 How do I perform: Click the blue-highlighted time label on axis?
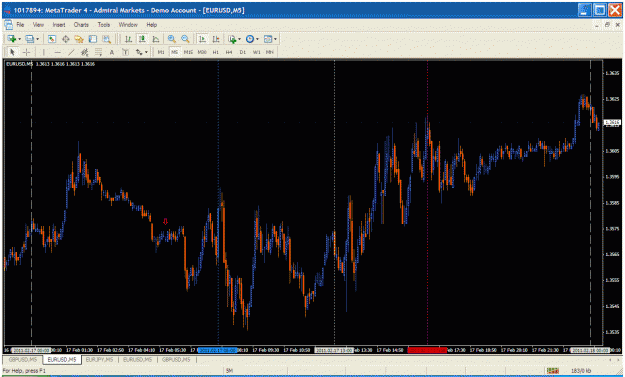[217, 350]
